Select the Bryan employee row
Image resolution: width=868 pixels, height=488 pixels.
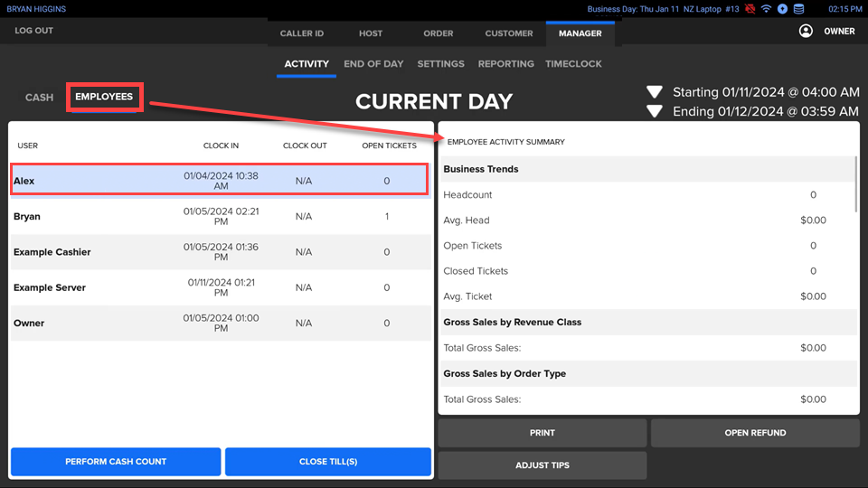coord(218,217)
